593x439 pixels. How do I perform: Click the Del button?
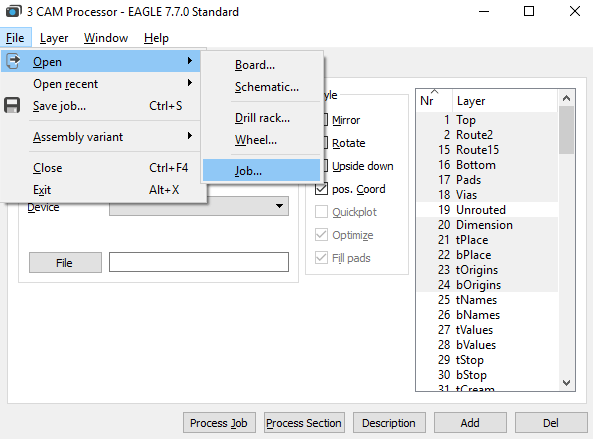[551, 422]
